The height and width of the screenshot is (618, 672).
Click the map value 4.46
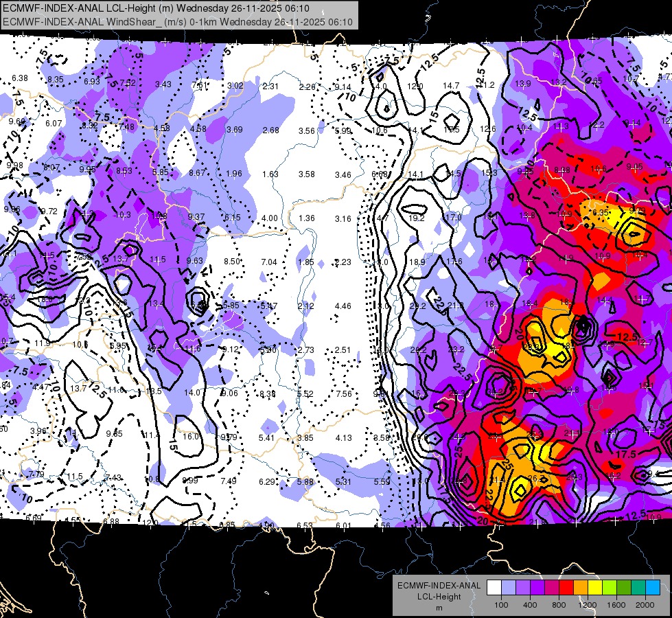(343, 306)
